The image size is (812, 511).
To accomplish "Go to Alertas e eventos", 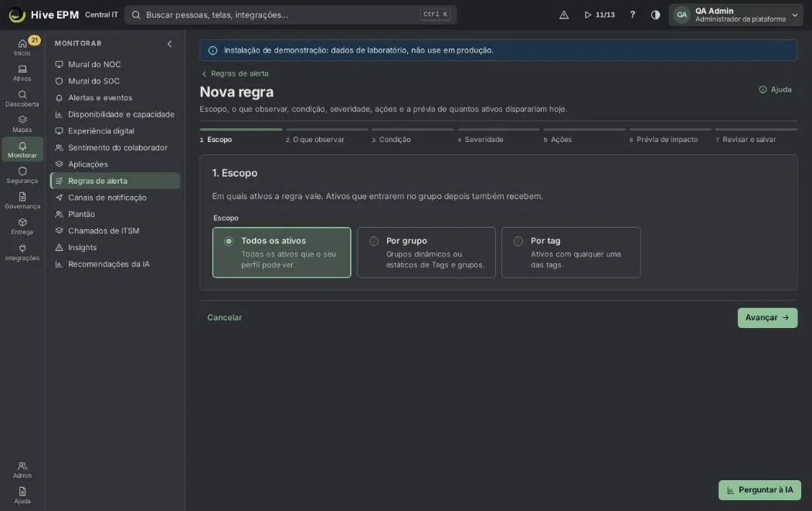I will 115,98.
